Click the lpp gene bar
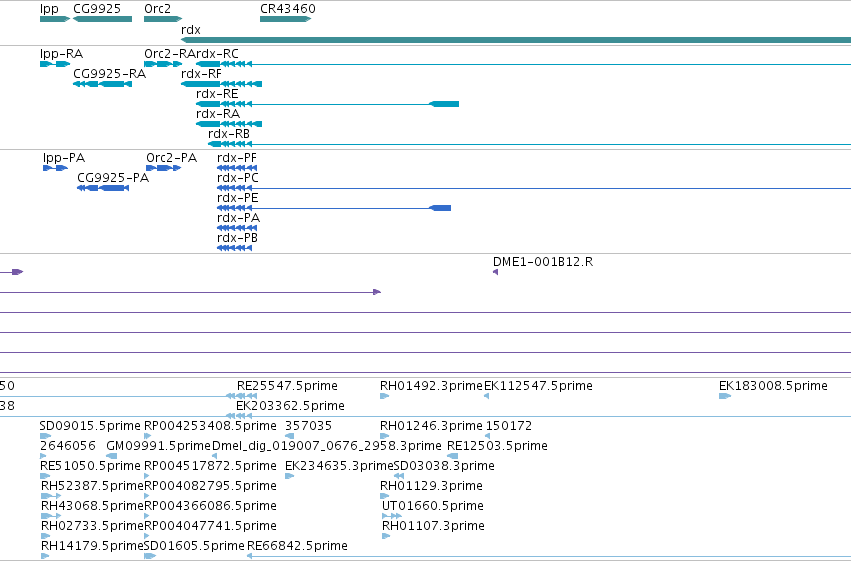The width and height of the screenshot is (851, 561). click(55, 19)
